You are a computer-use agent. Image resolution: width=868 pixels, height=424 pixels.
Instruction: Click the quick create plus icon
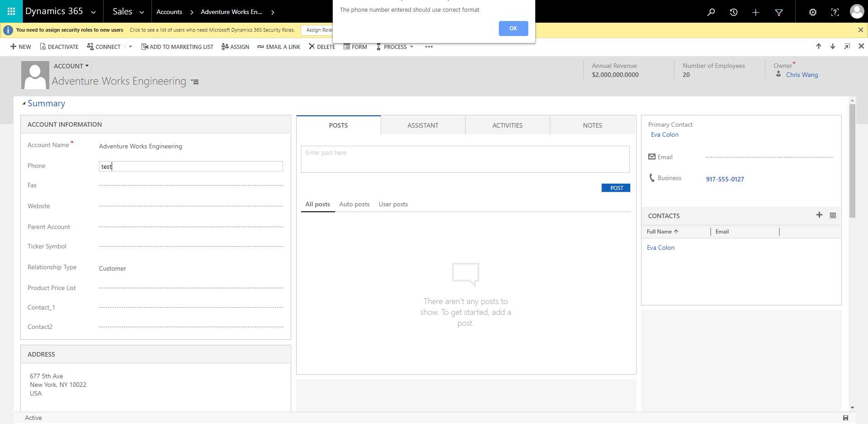[x=755, y=12]
